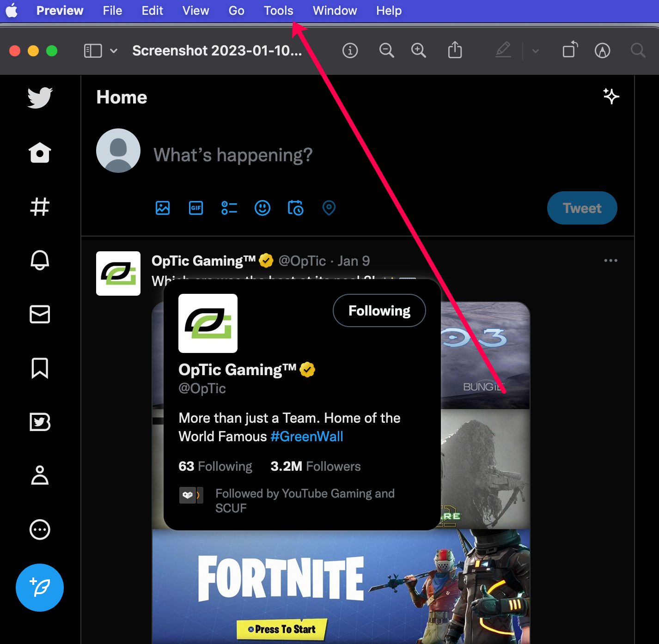The height and width of the screenshot is (644, 659).
Task: Select the Highlight pen icon
Action: (x=503, y=50)
